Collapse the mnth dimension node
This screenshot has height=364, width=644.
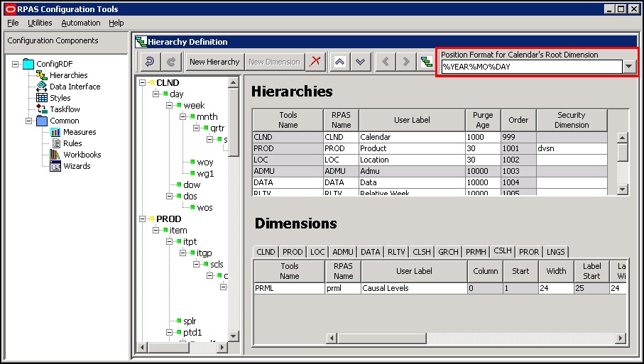182,116
